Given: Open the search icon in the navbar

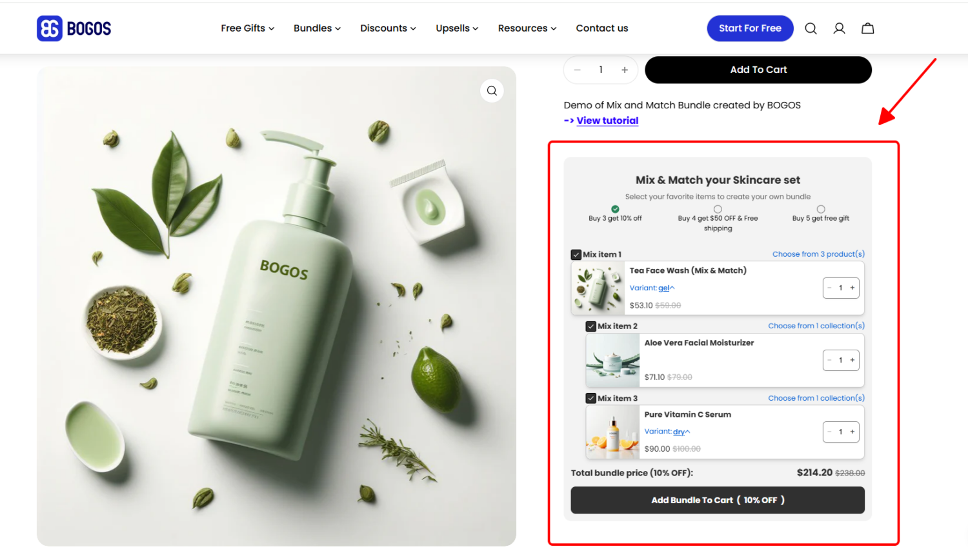Looking at the screenshot, I should pos(811,28).
